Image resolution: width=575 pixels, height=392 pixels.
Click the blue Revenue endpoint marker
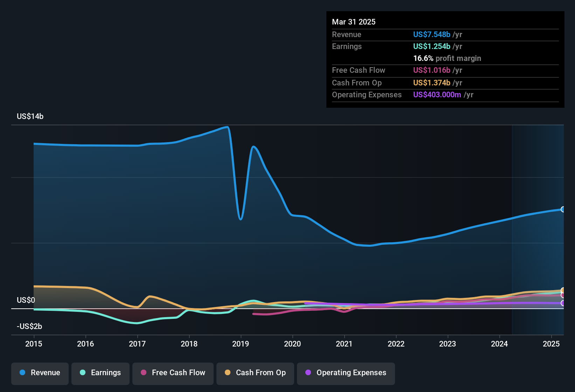pos(563,209)
